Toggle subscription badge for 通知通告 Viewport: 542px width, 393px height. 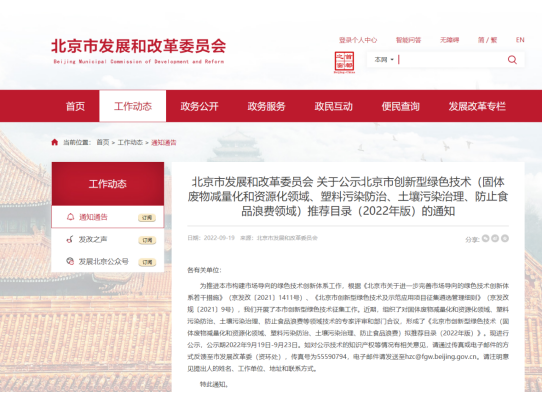(147, 218)
